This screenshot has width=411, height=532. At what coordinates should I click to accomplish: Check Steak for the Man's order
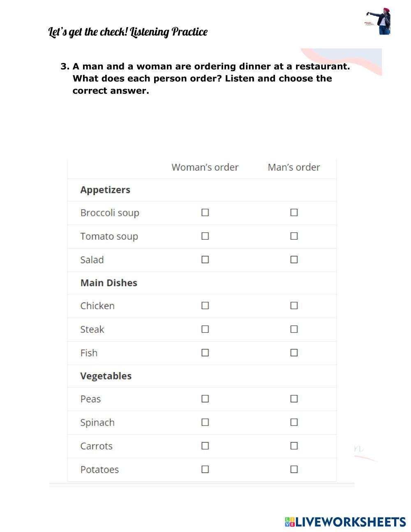point(294,329)
